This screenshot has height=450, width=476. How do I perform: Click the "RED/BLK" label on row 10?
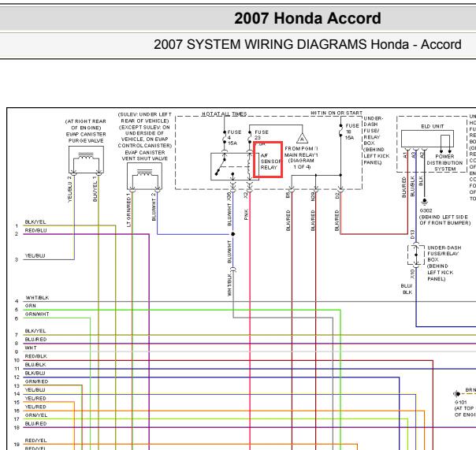35,356
